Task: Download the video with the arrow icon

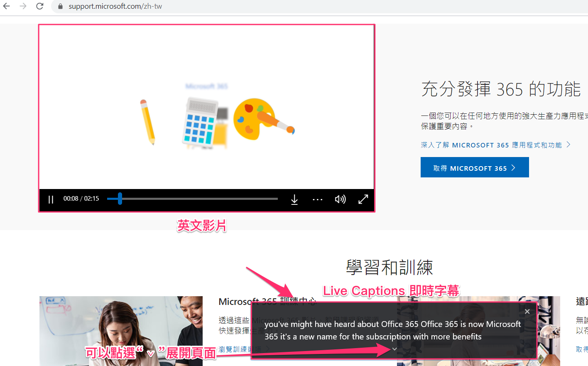Action: tap(294, 199)
